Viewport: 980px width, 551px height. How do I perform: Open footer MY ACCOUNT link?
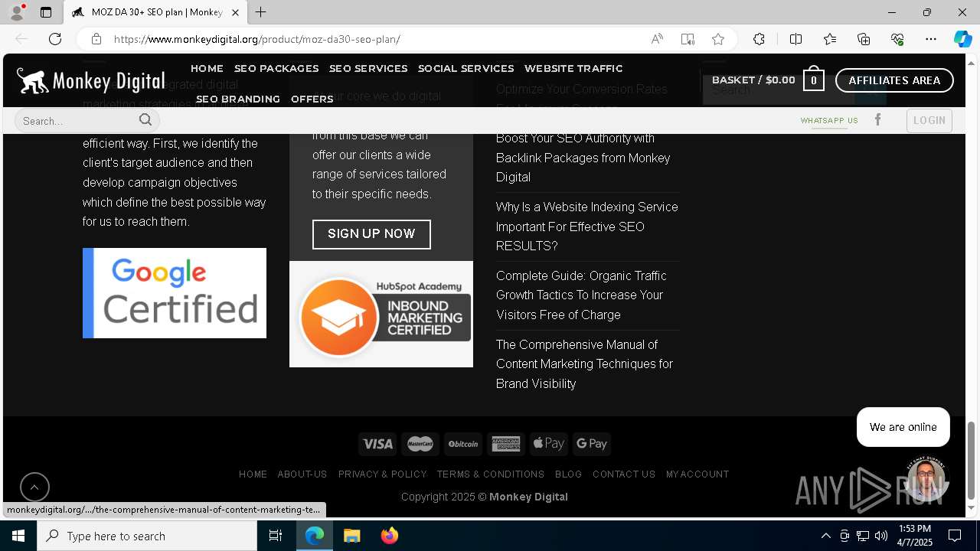click(x=697, y=474)
